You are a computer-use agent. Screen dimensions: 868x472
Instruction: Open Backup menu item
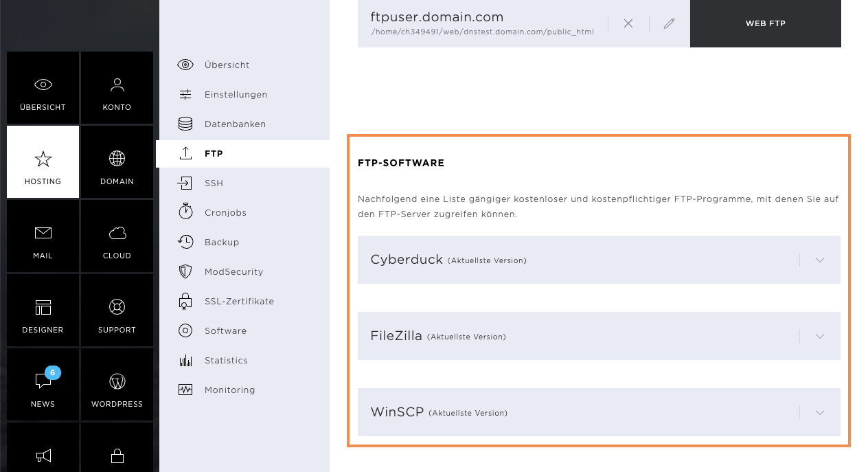coord(243,243)
